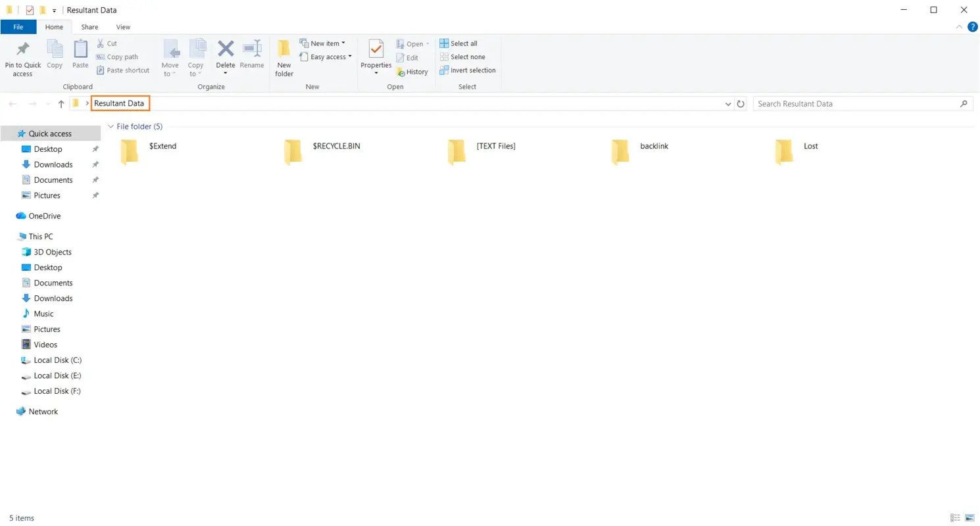Open the address bar history dropdown
The image size is (980, 526).
pyautogui.click(x=727, y=103)
